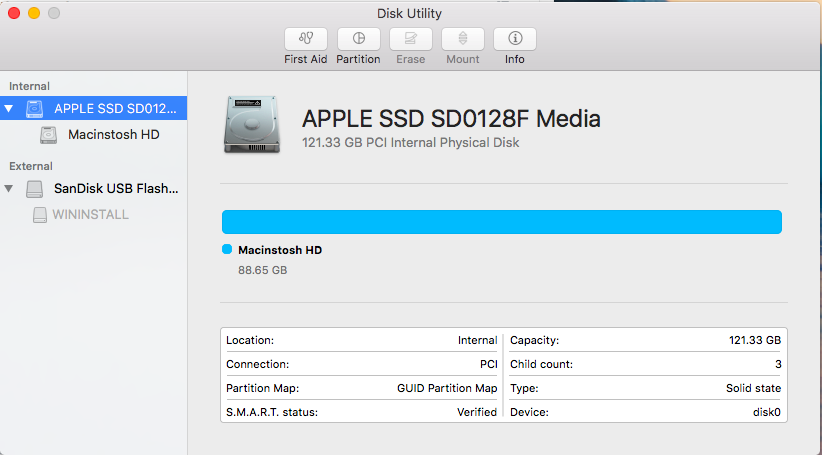The height and width of the screenshot is (455, 822).
Task: Select Macintosh HD in the sidebar
Action: pos(93,135)
